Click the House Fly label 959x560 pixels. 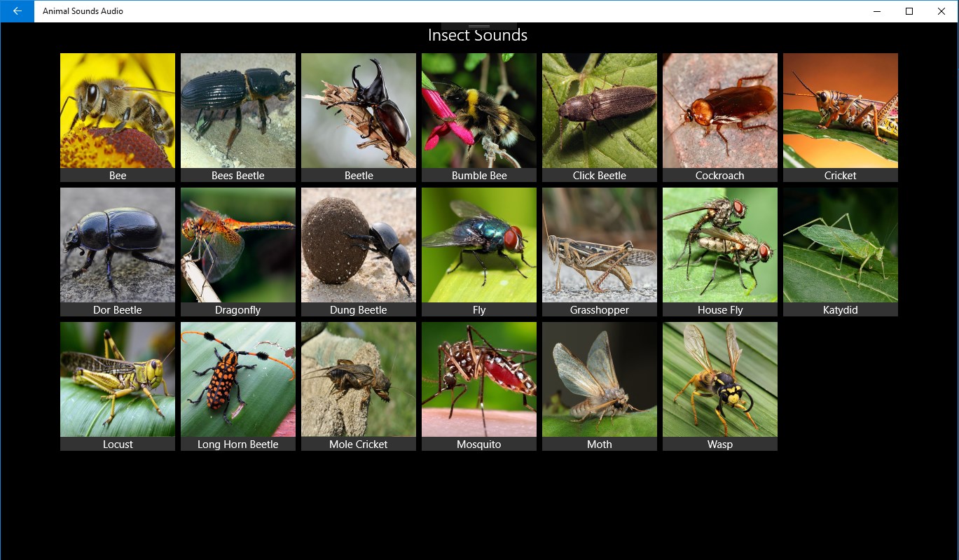tap(720, 310)
